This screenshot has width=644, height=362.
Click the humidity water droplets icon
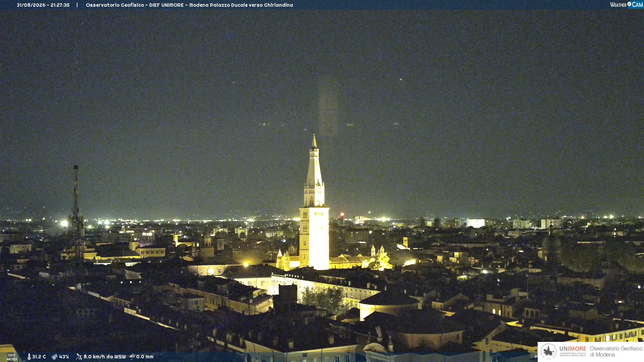[55, 357]
